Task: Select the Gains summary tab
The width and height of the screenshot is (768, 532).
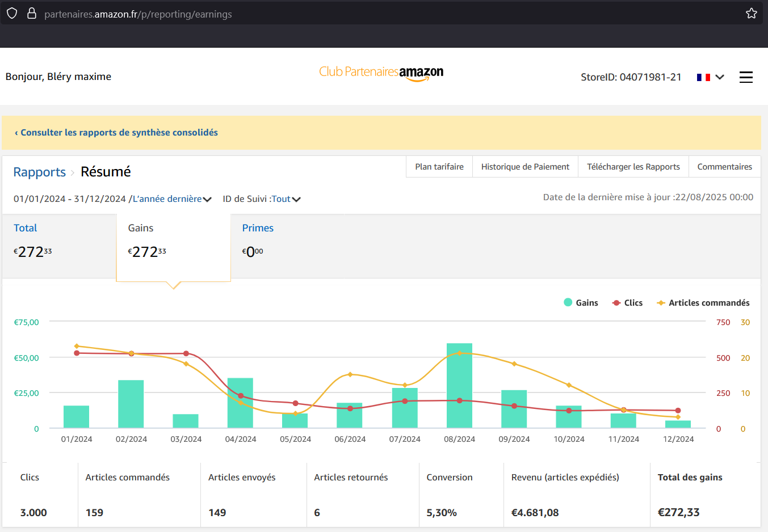Action: [174, 247]
